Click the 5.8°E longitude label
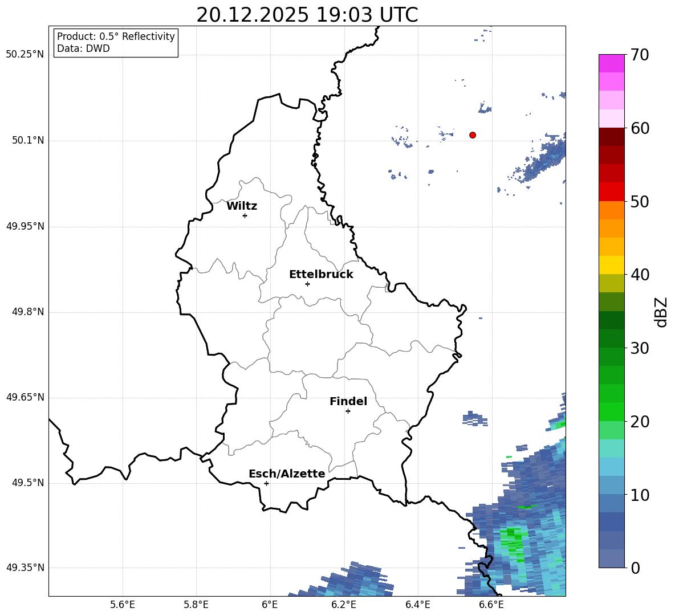675x616 pixels. (196, 605)
